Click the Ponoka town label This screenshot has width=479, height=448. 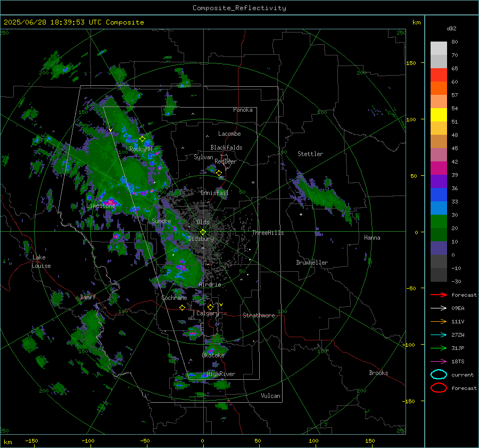[243, 110]
